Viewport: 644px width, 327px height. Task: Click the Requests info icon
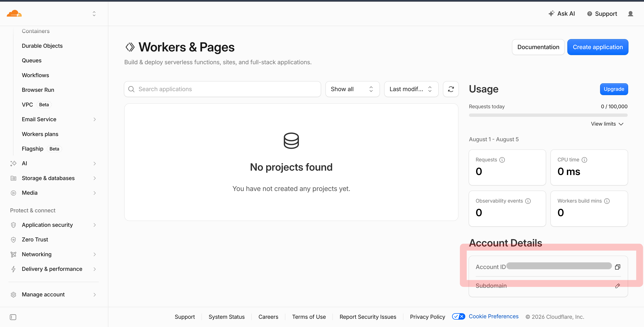coord(502,160)
